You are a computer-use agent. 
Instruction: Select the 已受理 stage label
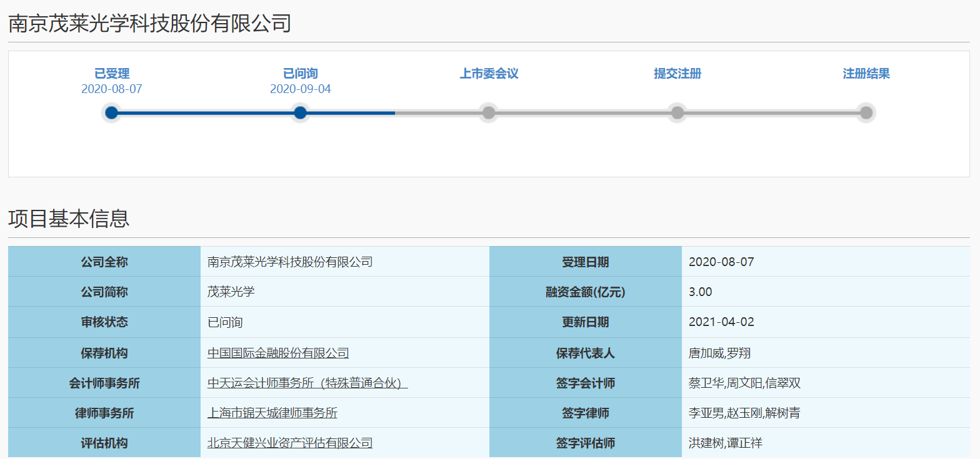tap(112, 74)
